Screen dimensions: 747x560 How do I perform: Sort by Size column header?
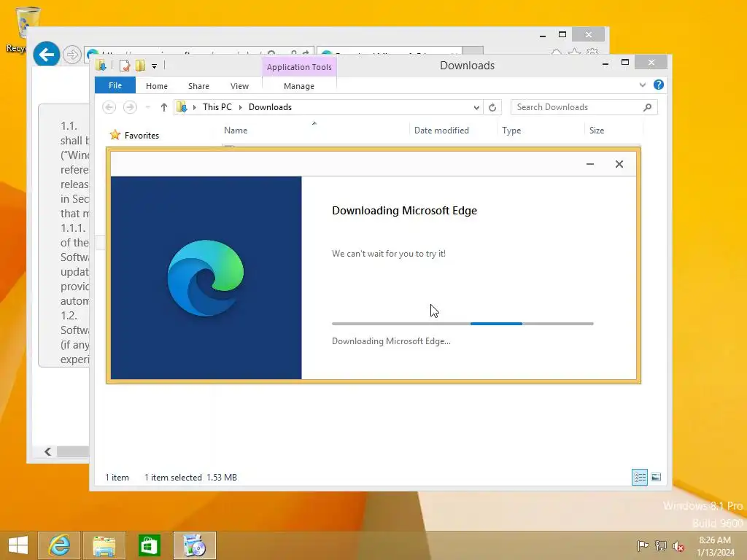point(597,131)
